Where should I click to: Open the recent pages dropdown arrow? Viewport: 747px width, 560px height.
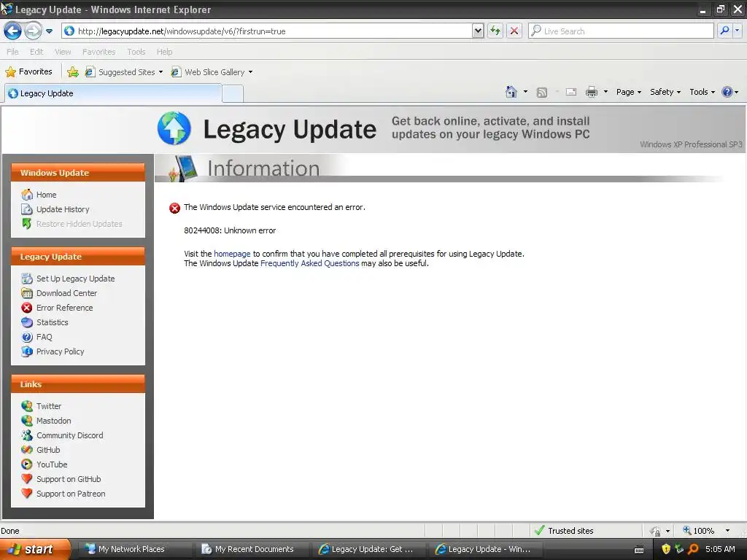[49, 31]
